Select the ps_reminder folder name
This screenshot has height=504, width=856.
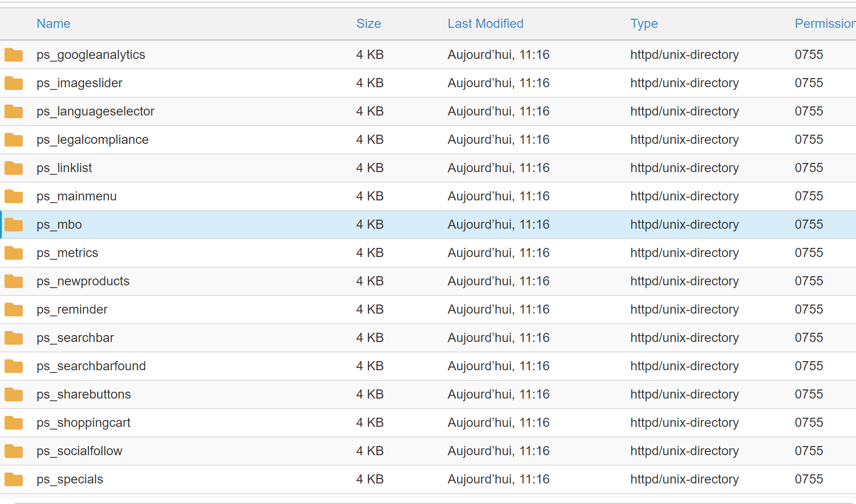72,310
